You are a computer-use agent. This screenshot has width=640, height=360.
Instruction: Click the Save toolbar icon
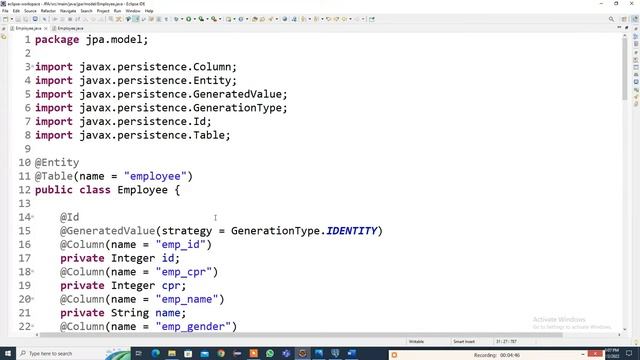[x=18, y=19]
